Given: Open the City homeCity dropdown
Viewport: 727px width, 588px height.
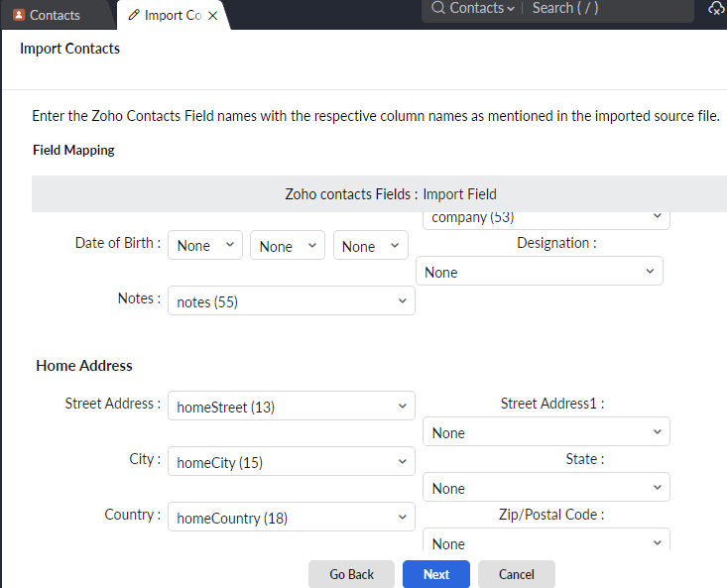Looking at the screenshot, I should (292, 461).
